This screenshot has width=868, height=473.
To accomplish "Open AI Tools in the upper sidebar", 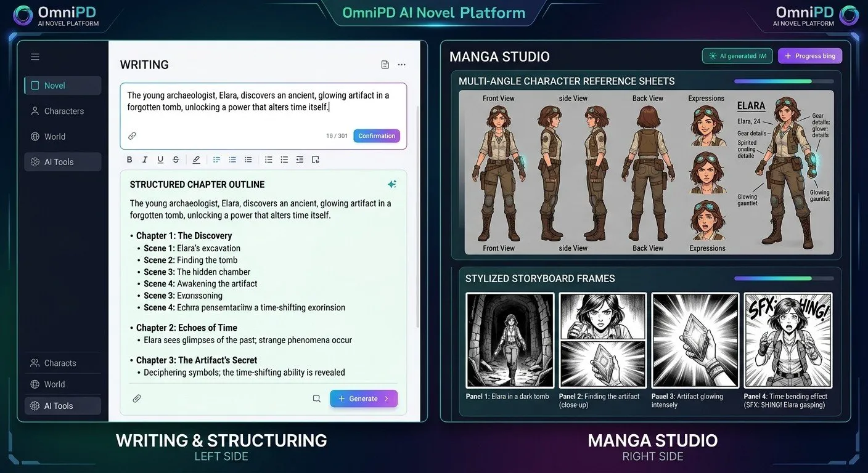I will point(63,162).
